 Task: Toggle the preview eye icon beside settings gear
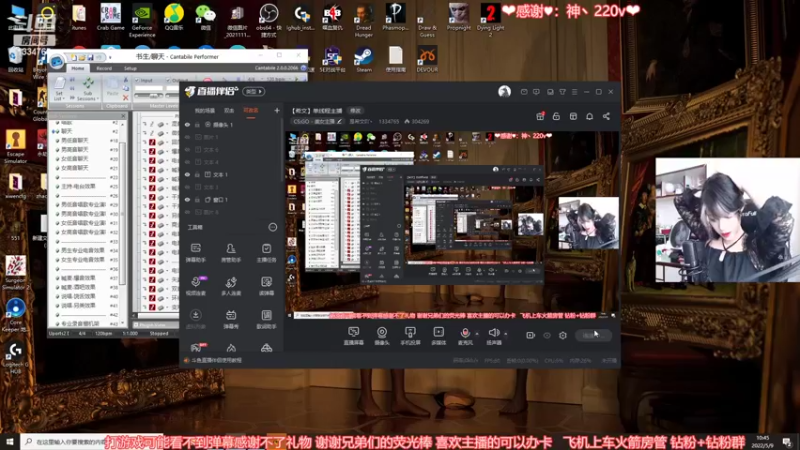click(x=547, y=335)
